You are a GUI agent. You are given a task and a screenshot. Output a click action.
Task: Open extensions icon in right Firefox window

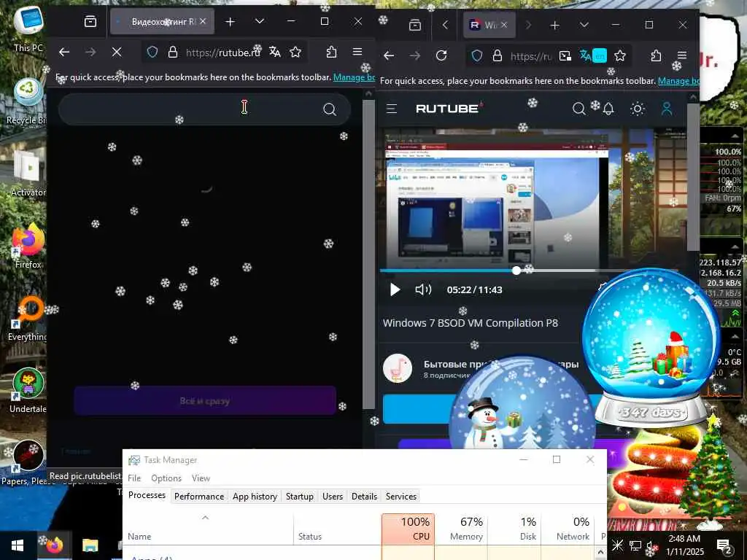click(656, 55)
